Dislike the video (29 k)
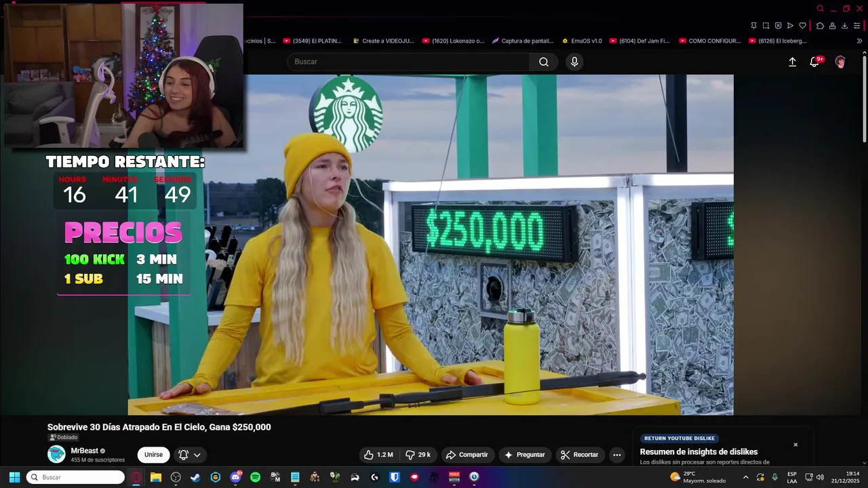This screenshot has width=868, height=488. click(x=418, y=455)
